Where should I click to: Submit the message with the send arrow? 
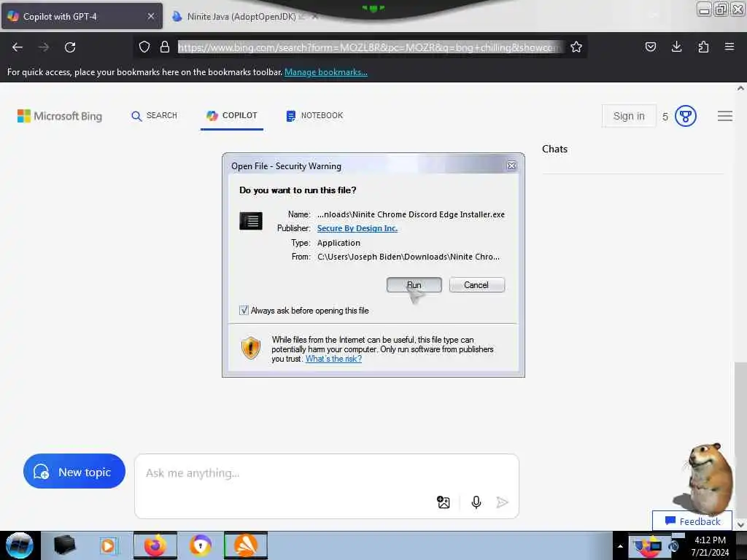pyautogui.click(x=502, y=502)
